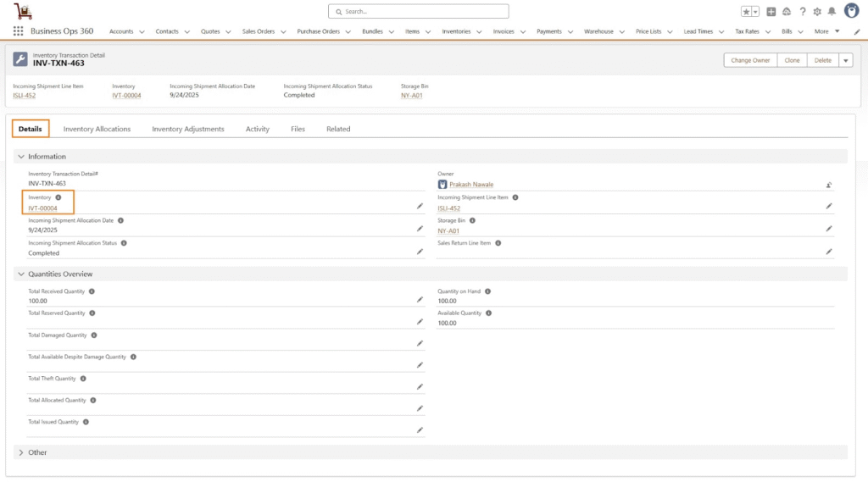This screenshot has height=482, width=868.
Task: Click info icon beside Total Received Quantity
Action: click(x=92, y=291)
